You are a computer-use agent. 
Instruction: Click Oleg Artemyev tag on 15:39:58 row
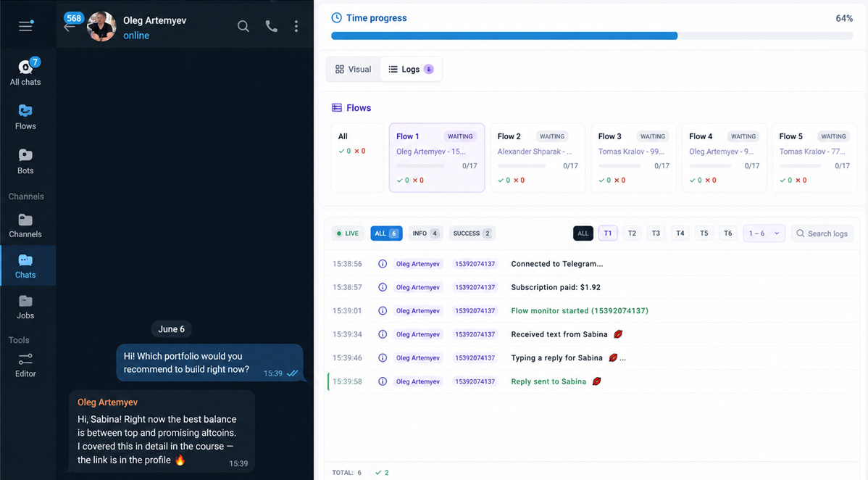[418, 381]
